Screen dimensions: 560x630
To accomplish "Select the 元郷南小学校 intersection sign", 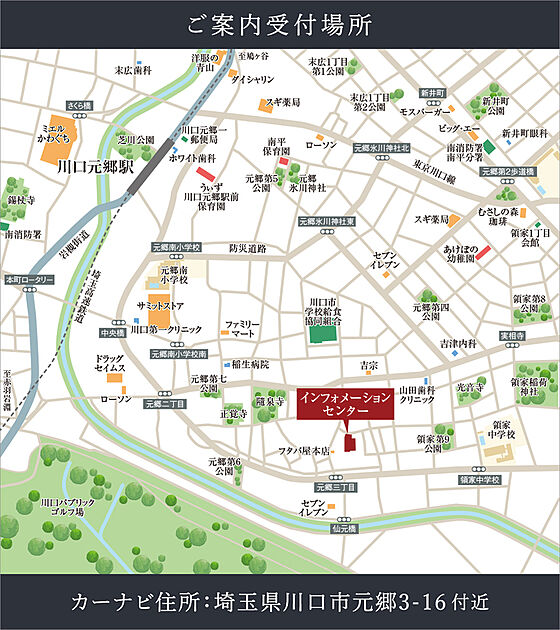I will pos(176,247).
